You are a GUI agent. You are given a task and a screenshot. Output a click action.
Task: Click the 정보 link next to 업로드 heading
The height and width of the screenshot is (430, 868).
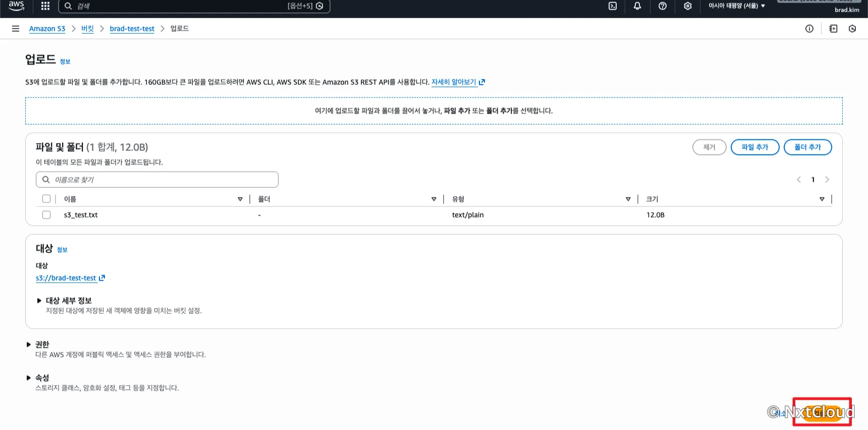[65, 62]
